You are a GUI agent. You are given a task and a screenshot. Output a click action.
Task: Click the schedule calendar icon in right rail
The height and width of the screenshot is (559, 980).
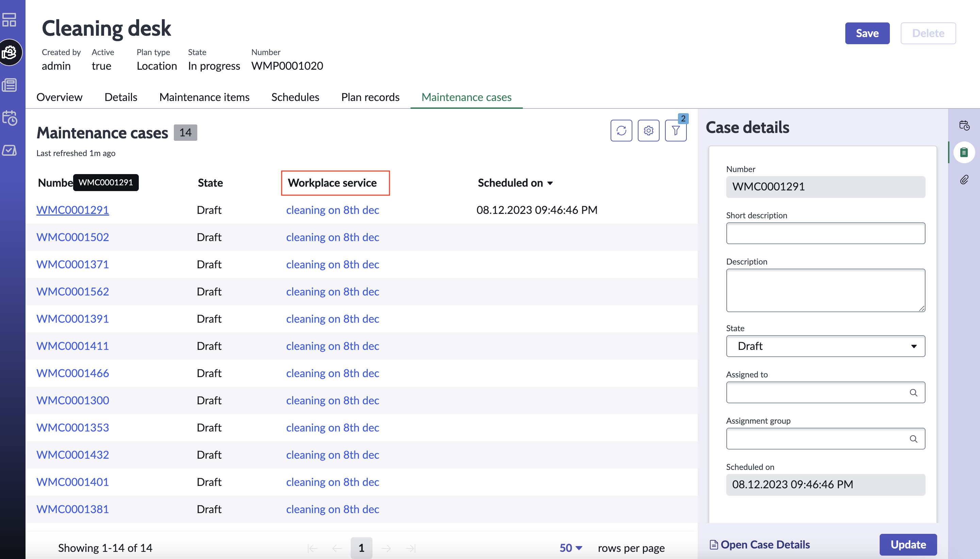(x=964, y=125)
